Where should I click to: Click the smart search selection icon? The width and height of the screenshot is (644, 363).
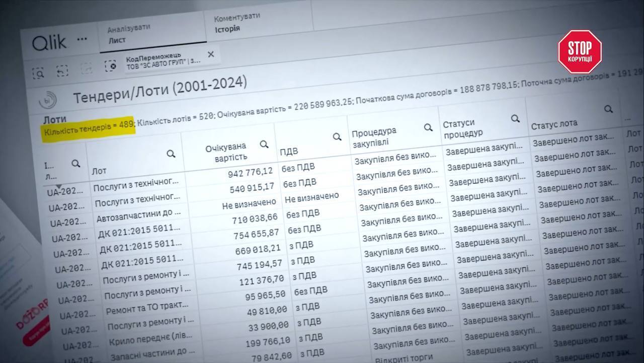point(39,72)
